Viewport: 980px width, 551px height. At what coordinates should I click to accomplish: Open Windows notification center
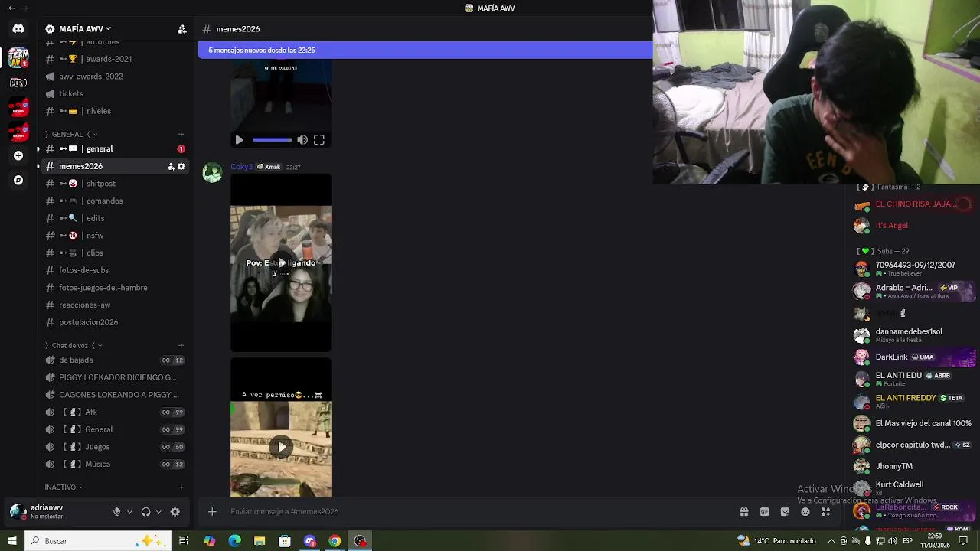tap(963, 541)
